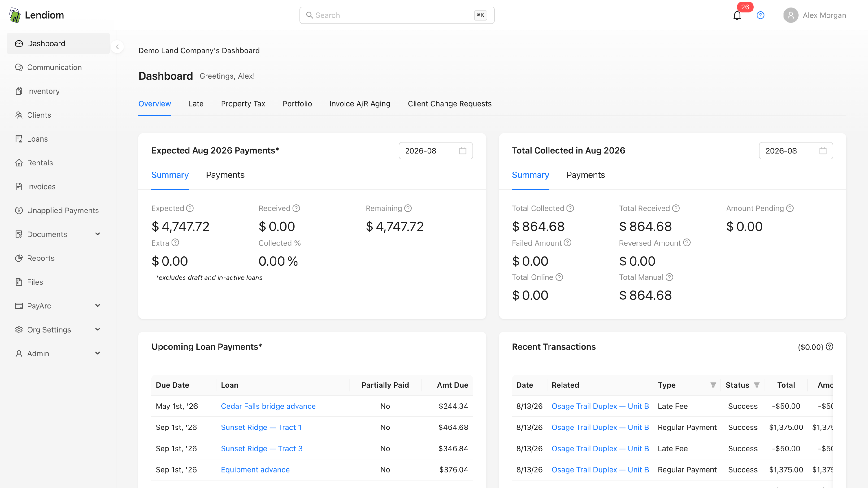The image size is (868, 488).
Task: Expand the Admin menu
Action: pyautogui.click(x=58, y=354)
